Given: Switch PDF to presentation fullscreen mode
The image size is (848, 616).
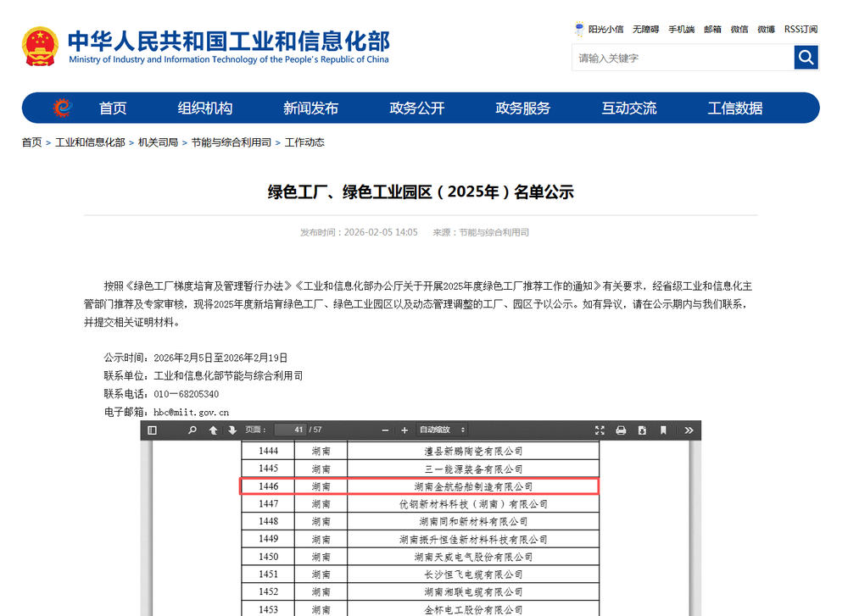Looking at the screenshot, I should pos(600,430).
